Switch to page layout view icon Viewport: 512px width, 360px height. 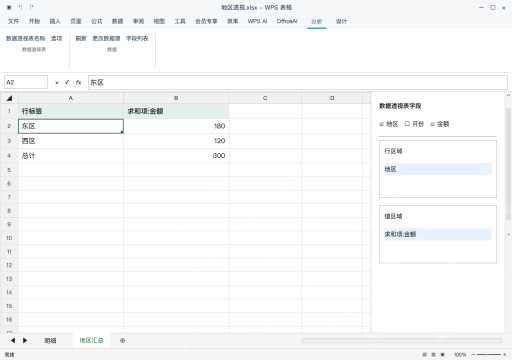[x=433, y=355]
